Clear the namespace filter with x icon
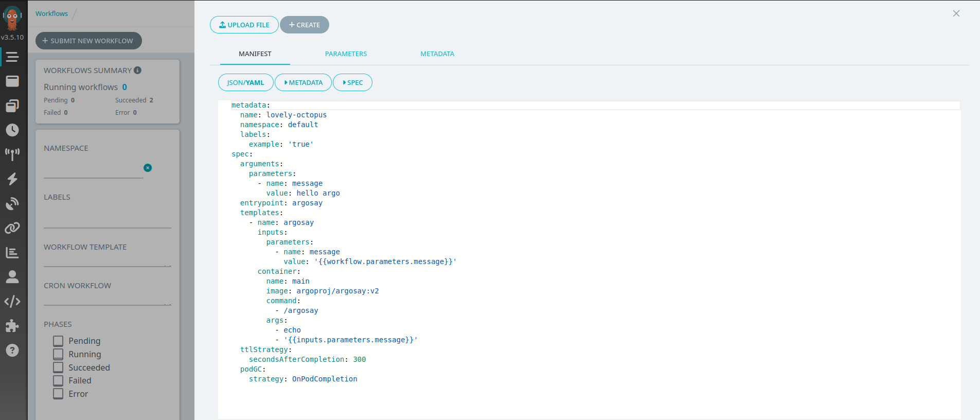980x420 pixels. [x=148, y=168]
